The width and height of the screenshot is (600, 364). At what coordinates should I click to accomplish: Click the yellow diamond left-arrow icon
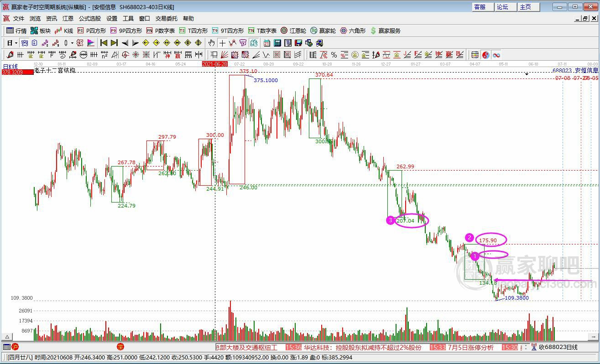pos(146,43)
